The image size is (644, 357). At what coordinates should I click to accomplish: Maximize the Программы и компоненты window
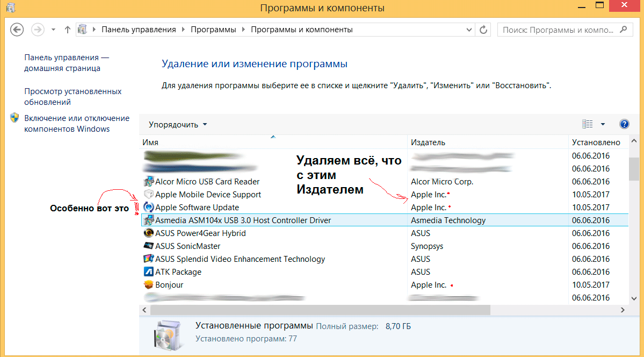(600, 5)
